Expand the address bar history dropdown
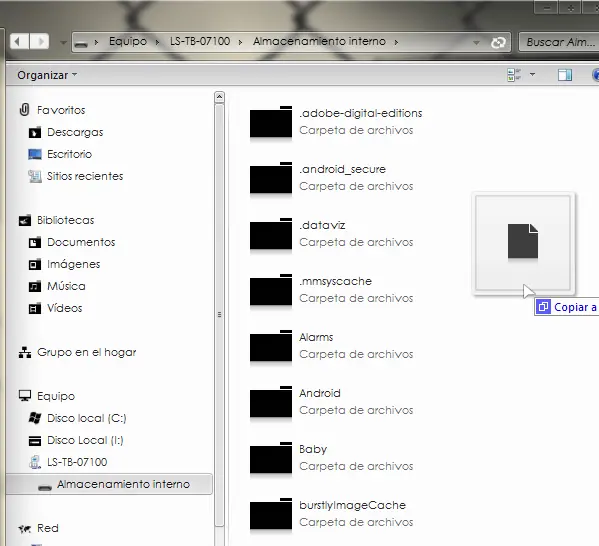This screenshot has width=599, height=546. pos(476,42)
